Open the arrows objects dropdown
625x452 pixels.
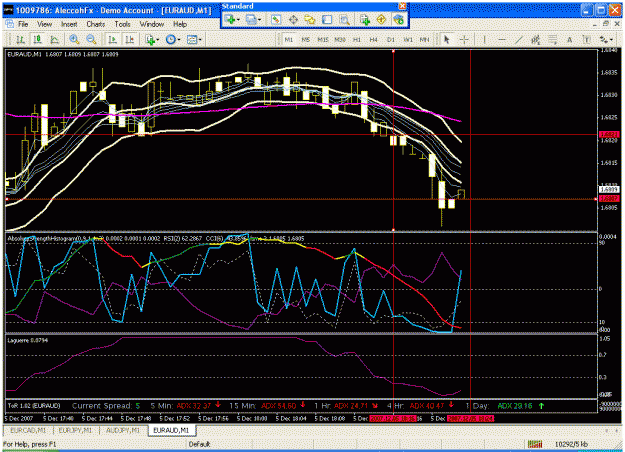coord(606,39)
